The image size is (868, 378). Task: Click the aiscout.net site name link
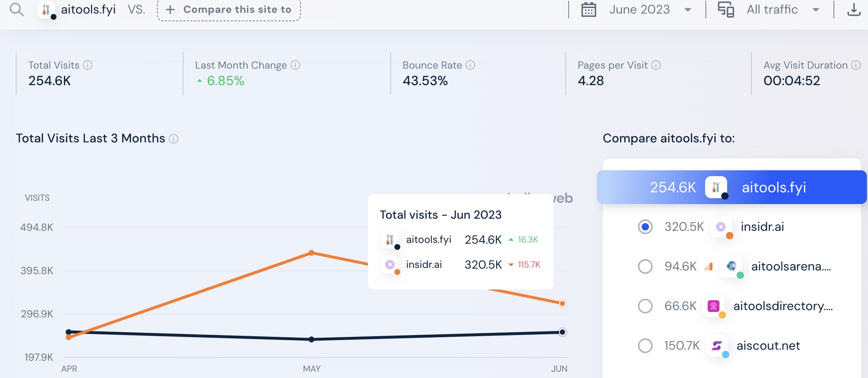tap(768, 346)
